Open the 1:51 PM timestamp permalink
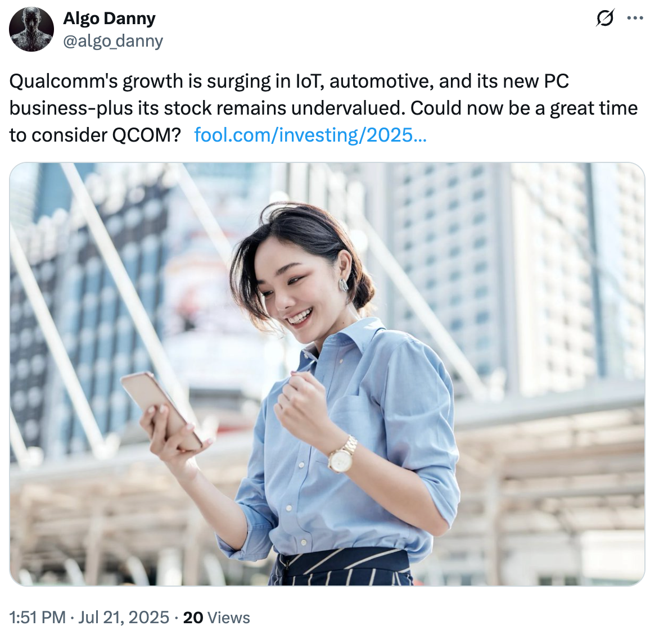659x644 pixels. 38,618
